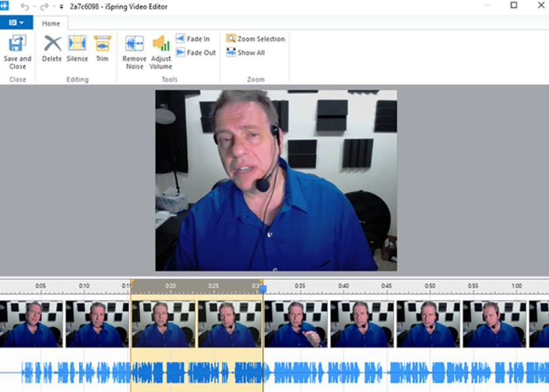Click the 0:05 mark on the time ruler
Screen dimensions: 549x392
[x=41, y=285]
